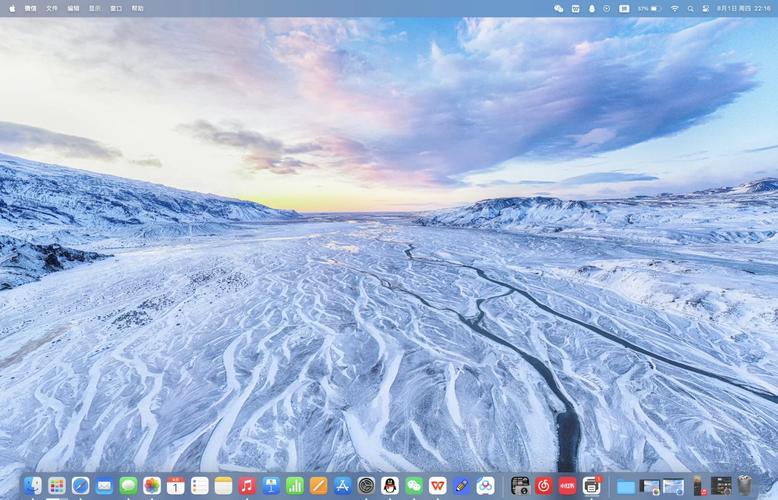Screen dimensions: 778x500
Task: Open the Trash in the Dock
Action: [x=745, y=485]
